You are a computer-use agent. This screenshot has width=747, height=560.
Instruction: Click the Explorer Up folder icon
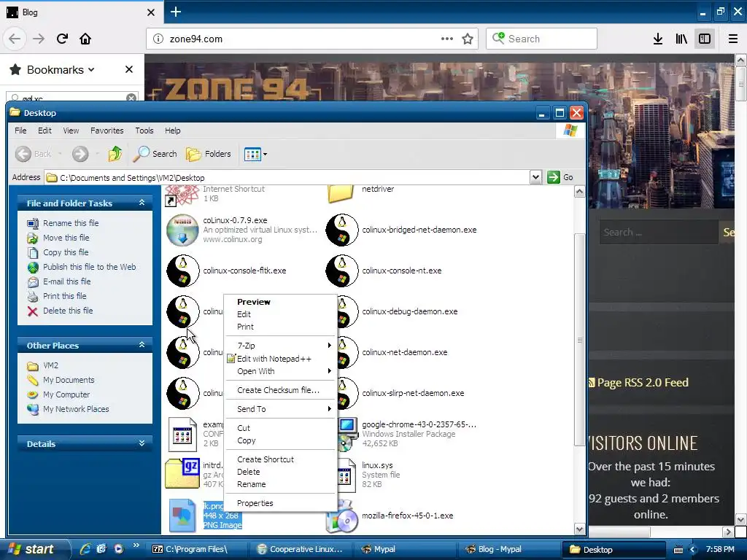(115, 154)
